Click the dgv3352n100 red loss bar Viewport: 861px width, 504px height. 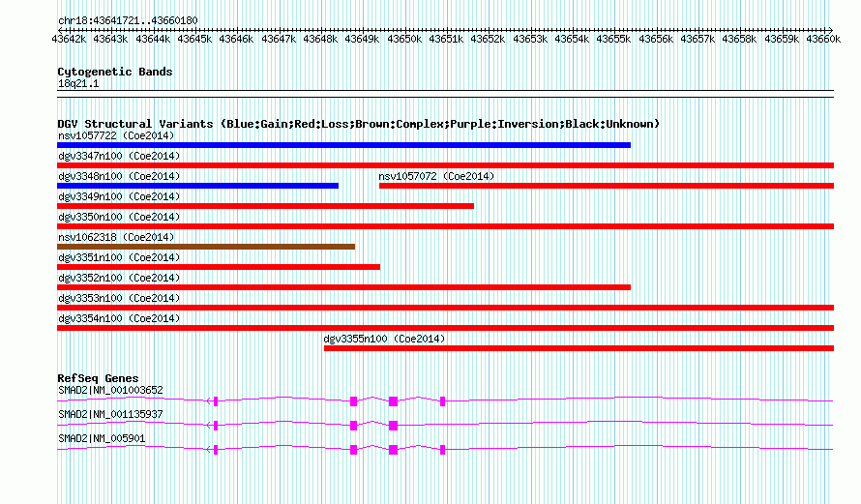coord(343,287)
